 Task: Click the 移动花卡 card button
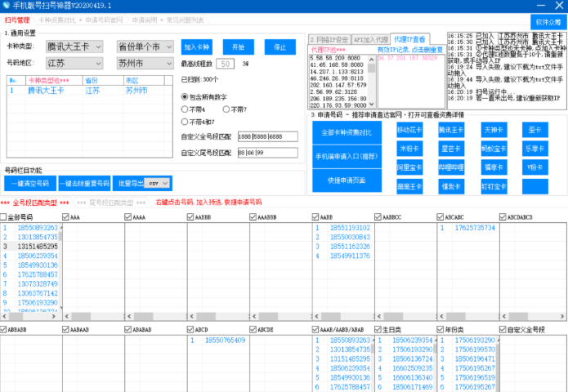(409, 130)
